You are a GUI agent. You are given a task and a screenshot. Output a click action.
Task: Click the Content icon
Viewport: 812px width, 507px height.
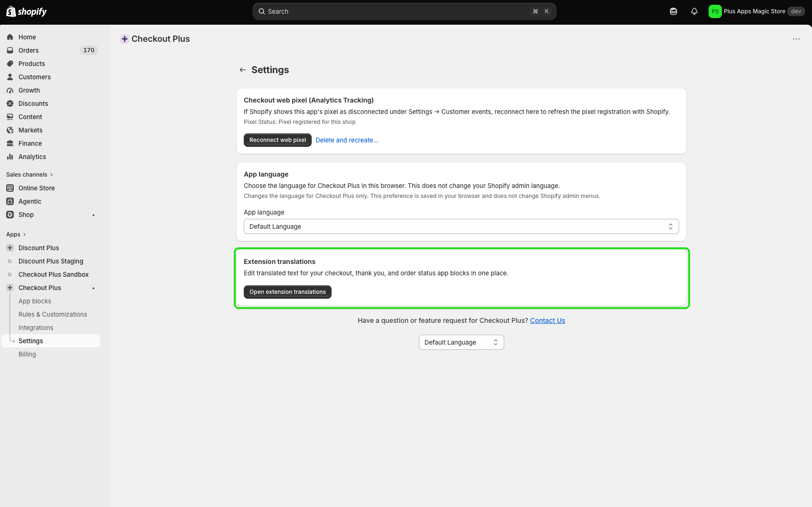pyautogui.click(x=10, y=117)
